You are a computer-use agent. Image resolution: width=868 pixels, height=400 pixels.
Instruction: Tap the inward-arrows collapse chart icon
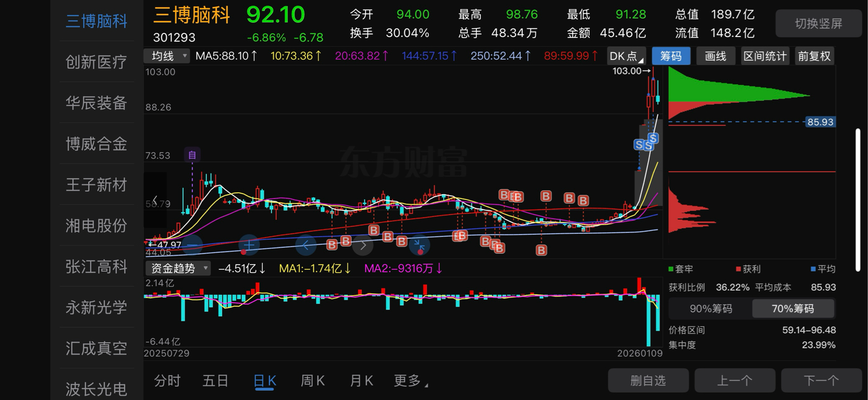(x=420, y=245)
